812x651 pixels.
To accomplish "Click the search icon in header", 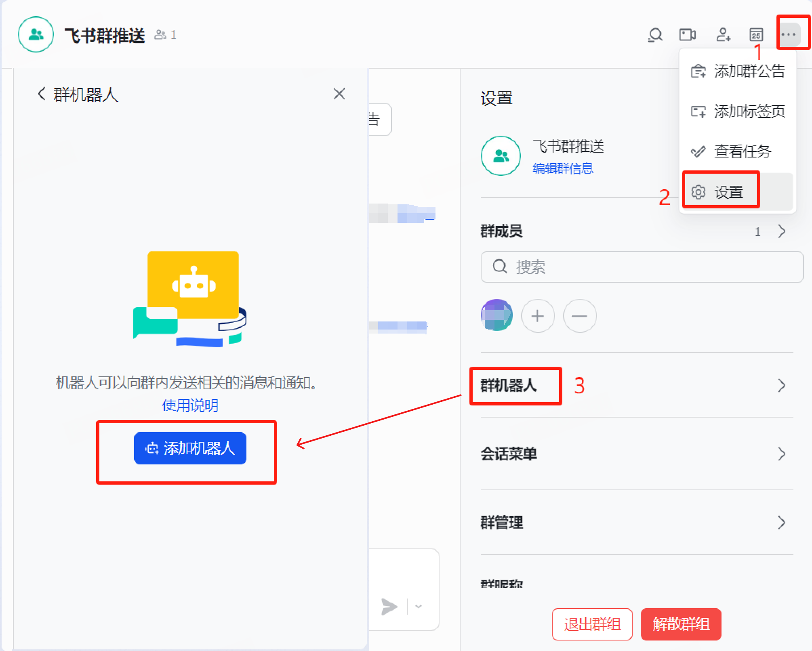I will click(x=655, y=35).
